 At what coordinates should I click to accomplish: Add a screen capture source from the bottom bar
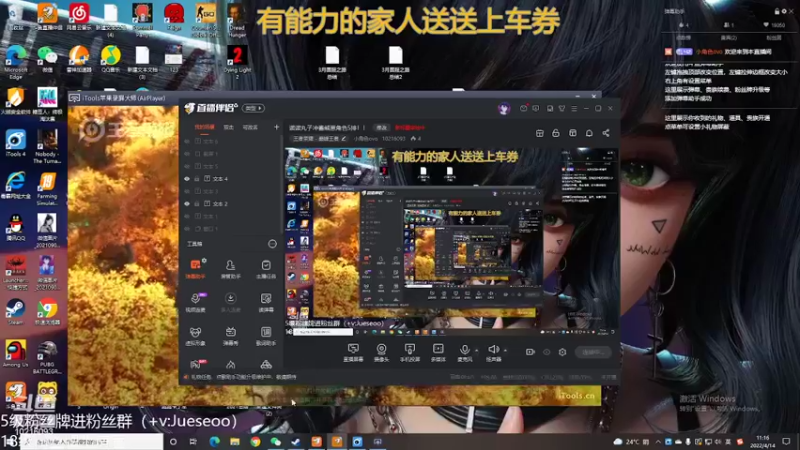point(353,352)
